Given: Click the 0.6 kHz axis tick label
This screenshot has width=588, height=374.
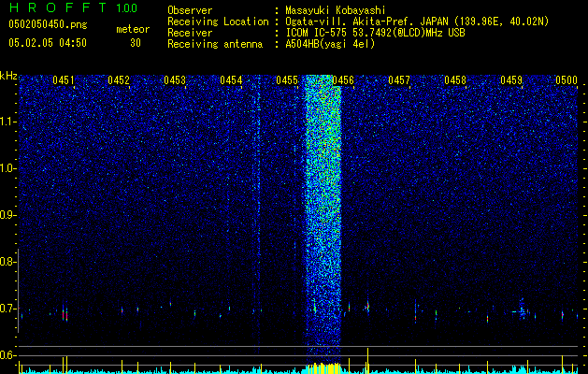Looking at the screenshot, I should click(8, 355).
